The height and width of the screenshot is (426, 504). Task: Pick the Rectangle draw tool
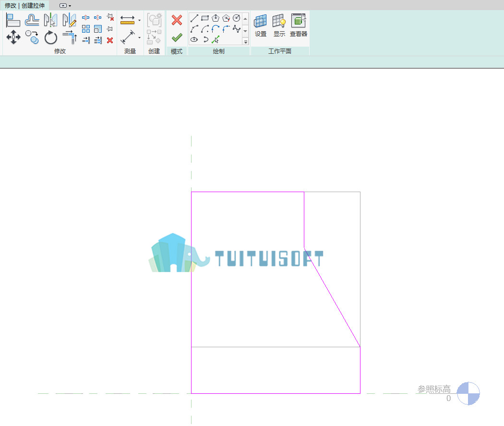pyautogui.click(x=205, y=18)
